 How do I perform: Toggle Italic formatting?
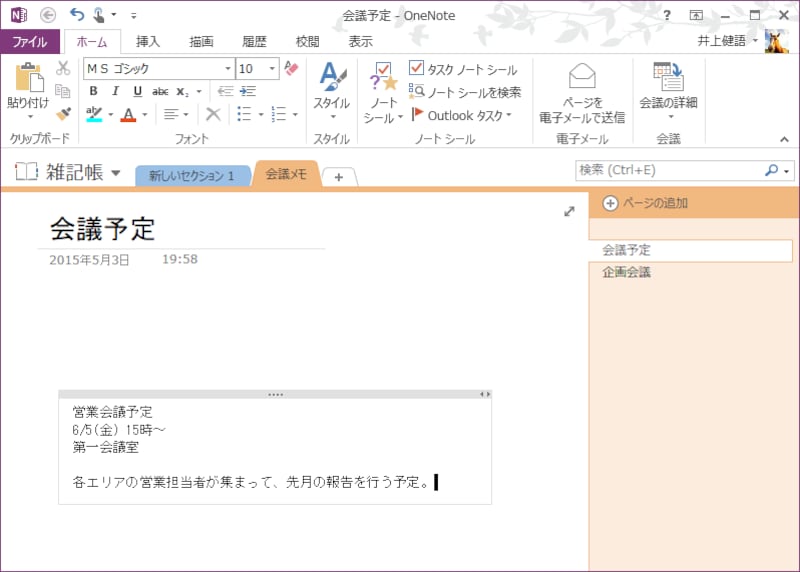point(115,91)
